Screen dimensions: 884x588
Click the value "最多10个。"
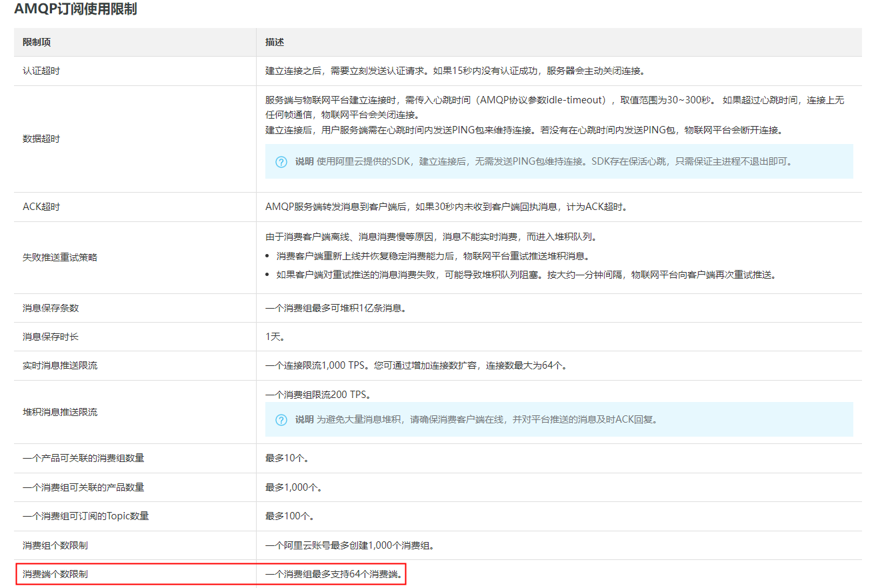tap(287, 458)
